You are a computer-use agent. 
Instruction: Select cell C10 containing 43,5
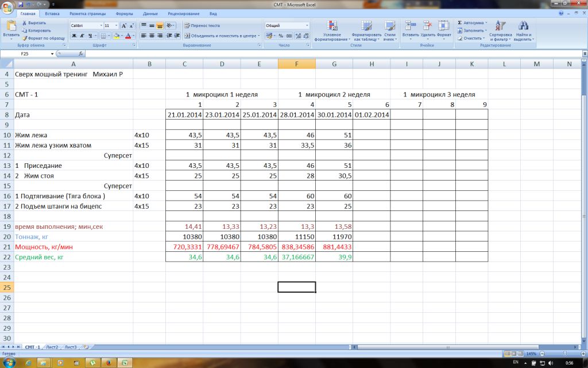(184, 135)
